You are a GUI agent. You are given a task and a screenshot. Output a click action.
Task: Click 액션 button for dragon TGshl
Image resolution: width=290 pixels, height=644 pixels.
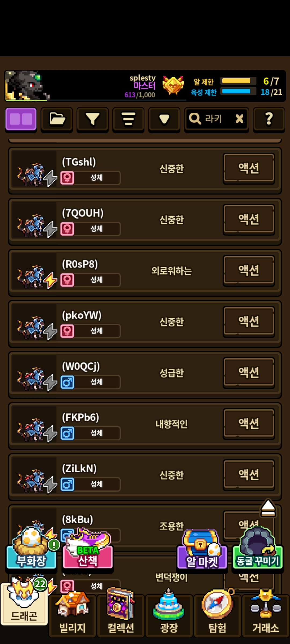click(249, 168)
